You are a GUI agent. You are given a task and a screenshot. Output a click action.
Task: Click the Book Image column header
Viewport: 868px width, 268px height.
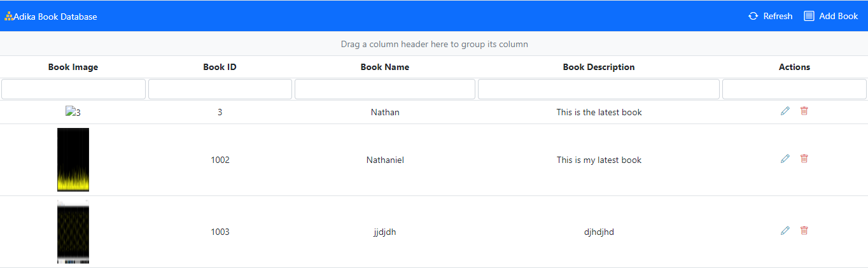(73, 67)
